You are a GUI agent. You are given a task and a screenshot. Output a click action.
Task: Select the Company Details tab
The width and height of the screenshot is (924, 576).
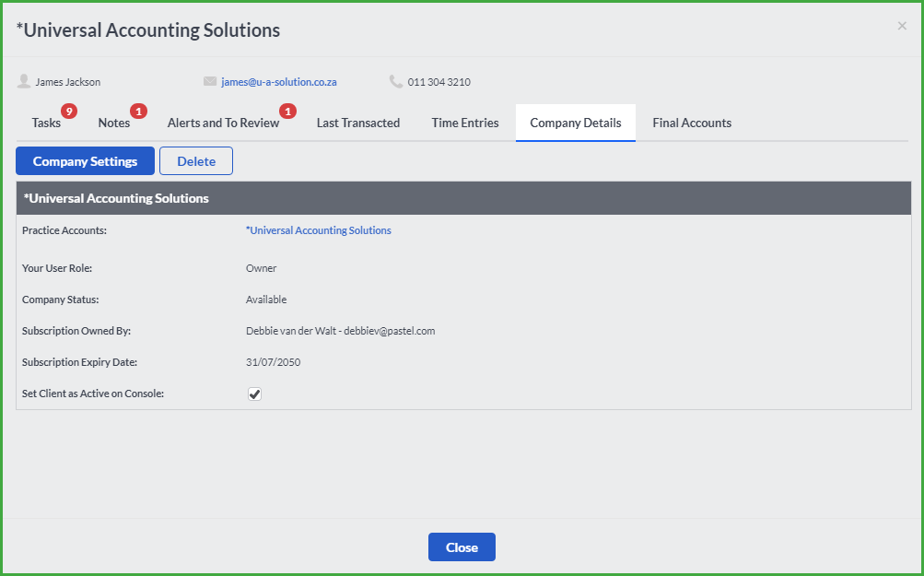(x=576, y=123)
